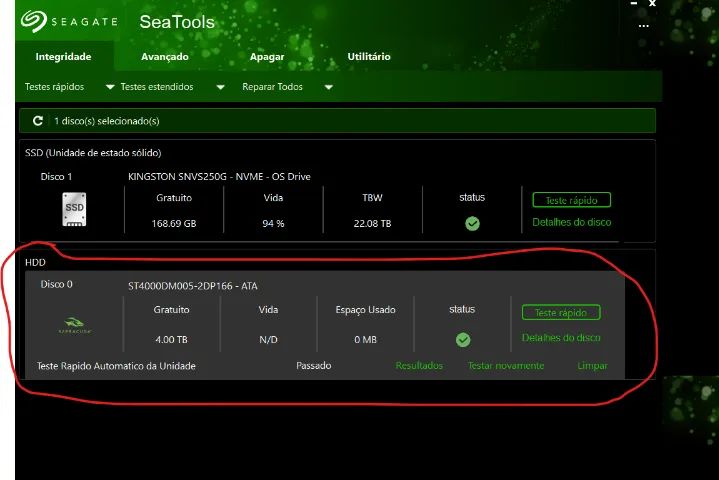Minimize the SeaTools window
Viewport: 719px width, 480px height.
coord(634,3)
